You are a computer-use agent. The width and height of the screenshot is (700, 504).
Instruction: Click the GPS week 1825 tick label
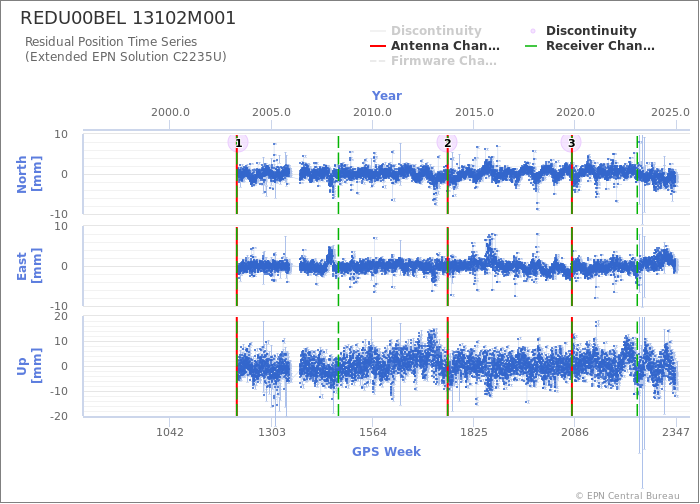[x=474, y=432]
